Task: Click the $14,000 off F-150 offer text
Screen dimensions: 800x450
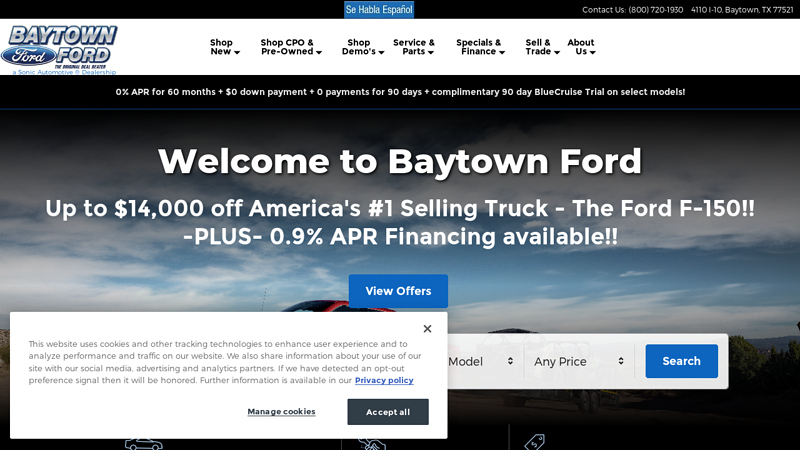Action: click(400, 222)
